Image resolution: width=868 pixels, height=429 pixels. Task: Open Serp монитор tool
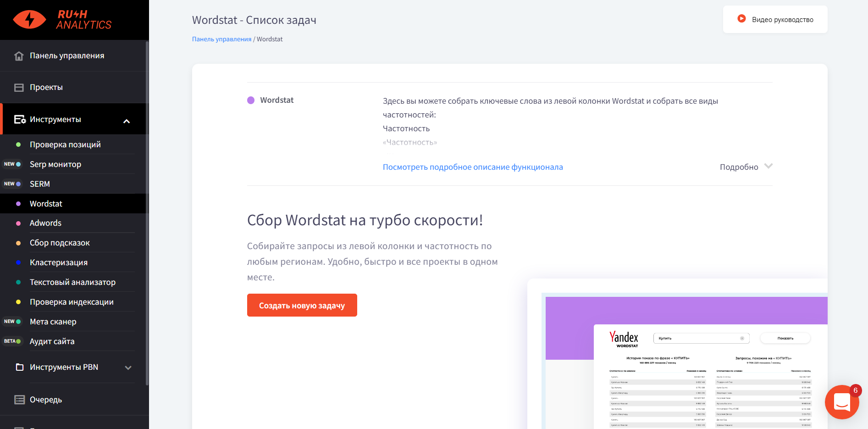coord(55,164)
